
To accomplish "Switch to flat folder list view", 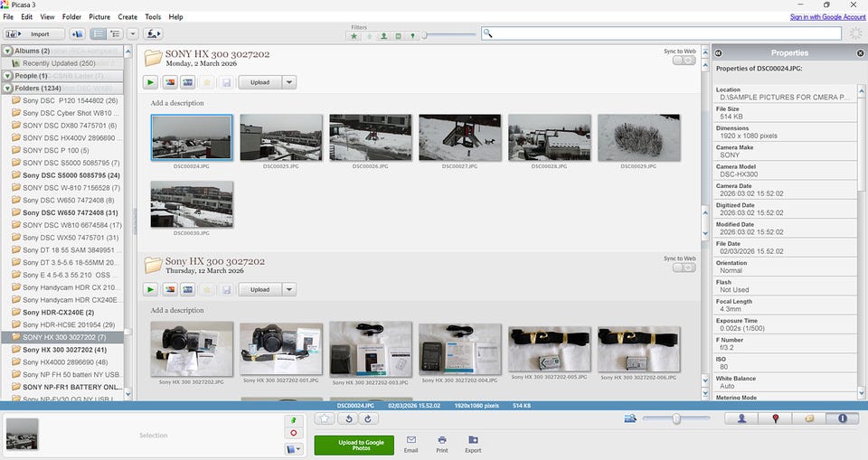I will pyautogui.click(x=99, y=33).
